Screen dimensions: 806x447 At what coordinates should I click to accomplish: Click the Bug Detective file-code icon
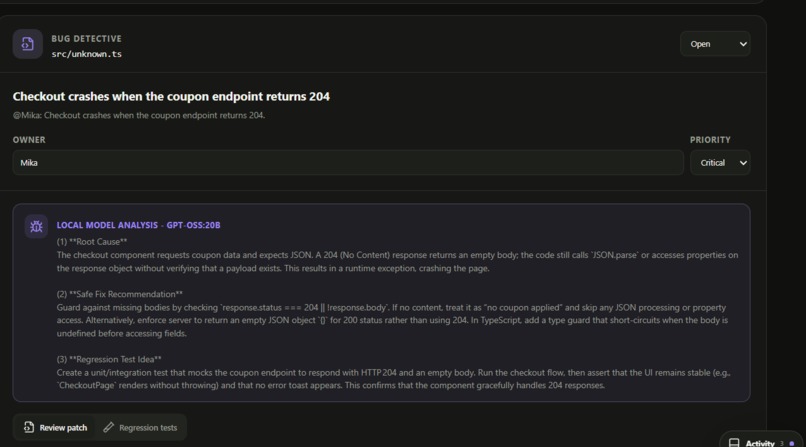tap(28, 44)
